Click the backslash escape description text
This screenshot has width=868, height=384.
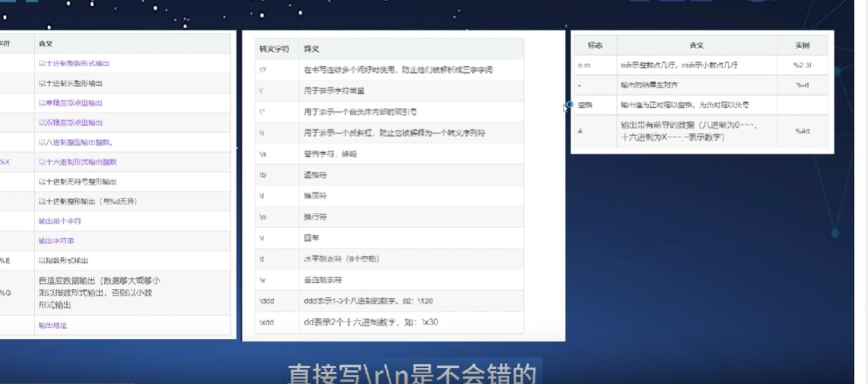click(394, 133)
